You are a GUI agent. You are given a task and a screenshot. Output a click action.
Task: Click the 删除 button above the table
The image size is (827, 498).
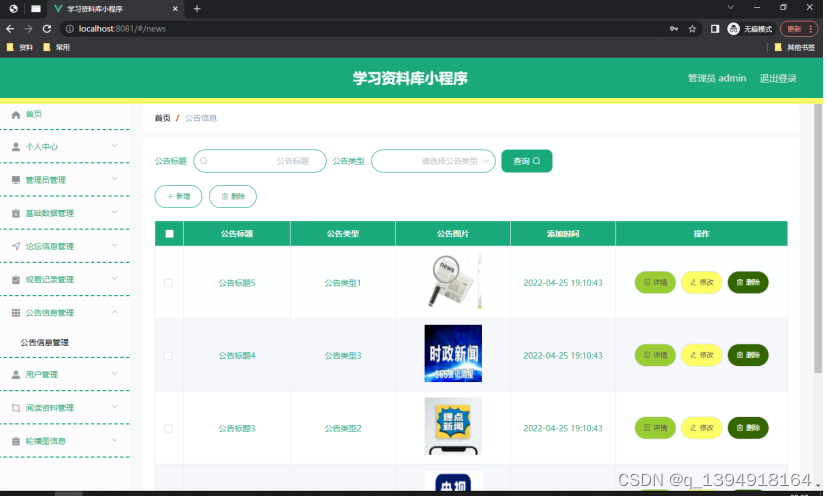click(233, 197)
